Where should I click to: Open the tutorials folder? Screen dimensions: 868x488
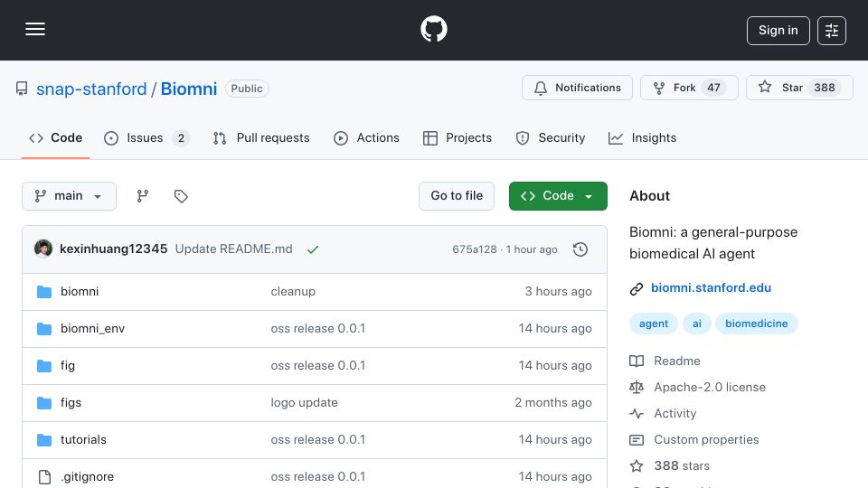tap(83, 440)
